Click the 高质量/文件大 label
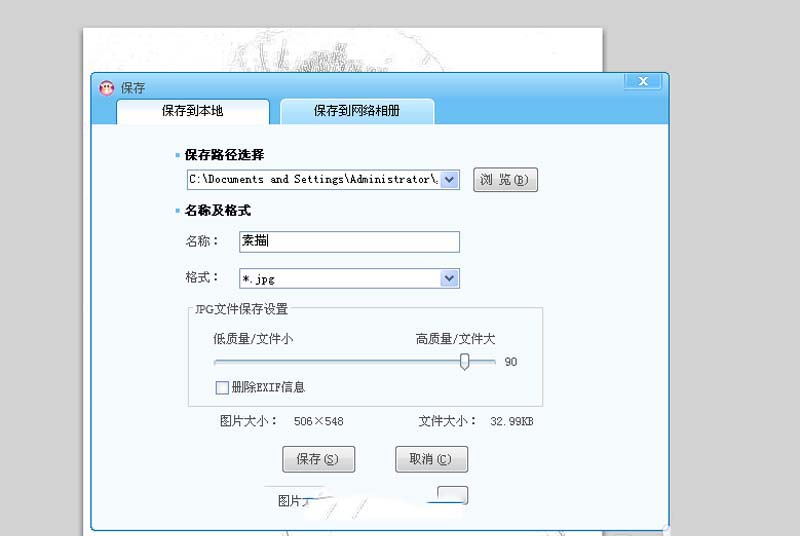 pyautogui.click(x=455, y=339)
